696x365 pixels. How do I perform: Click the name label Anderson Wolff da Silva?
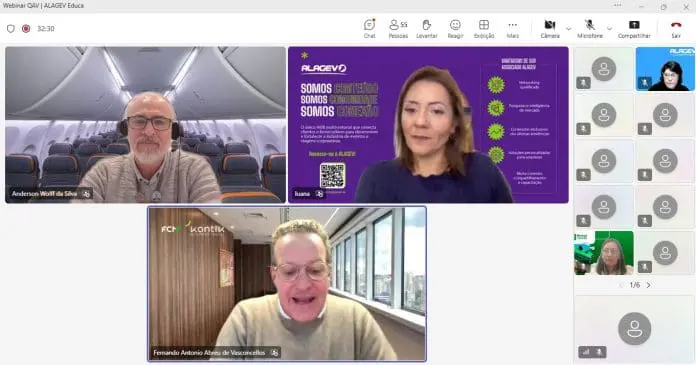44,194
